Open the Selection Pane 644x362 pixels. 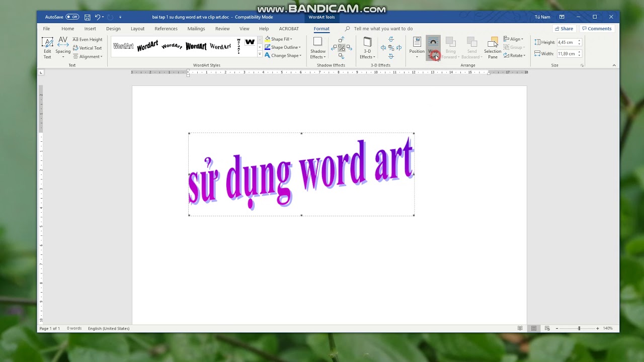(x=493, y=48)
